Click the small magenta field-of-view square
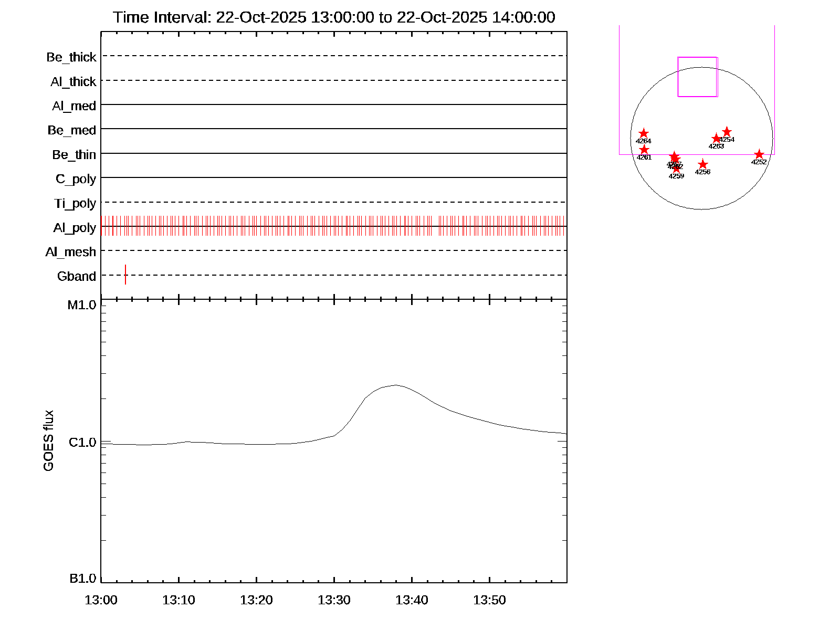840x630 pixels. pos(697,77)
